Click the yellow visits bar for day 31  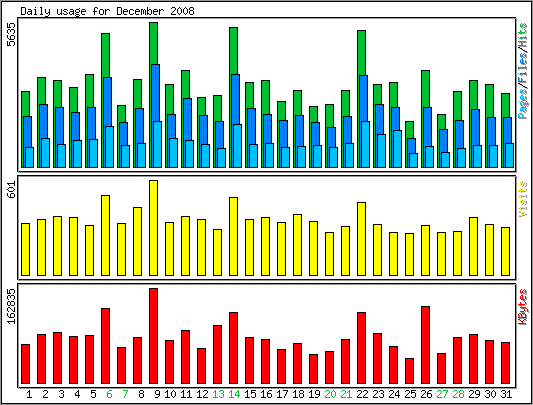505,251
